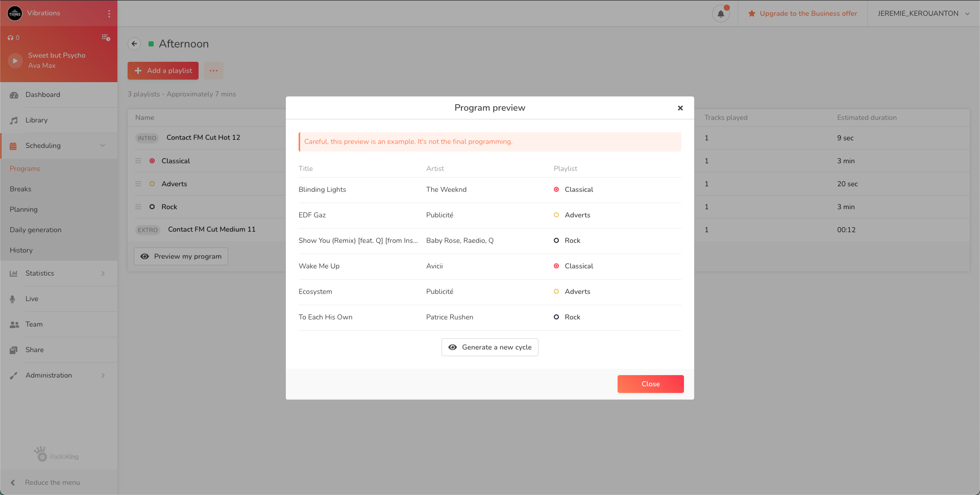Click the listeners headphone icon
This screenshot has width=980, height=495.
pyautogui.click(x=10, y=38)
